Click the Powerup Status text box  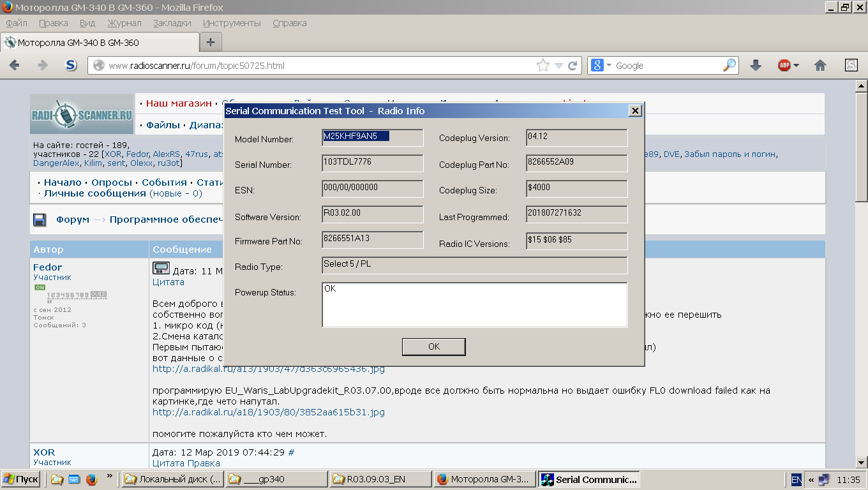[x=475, y=305]
